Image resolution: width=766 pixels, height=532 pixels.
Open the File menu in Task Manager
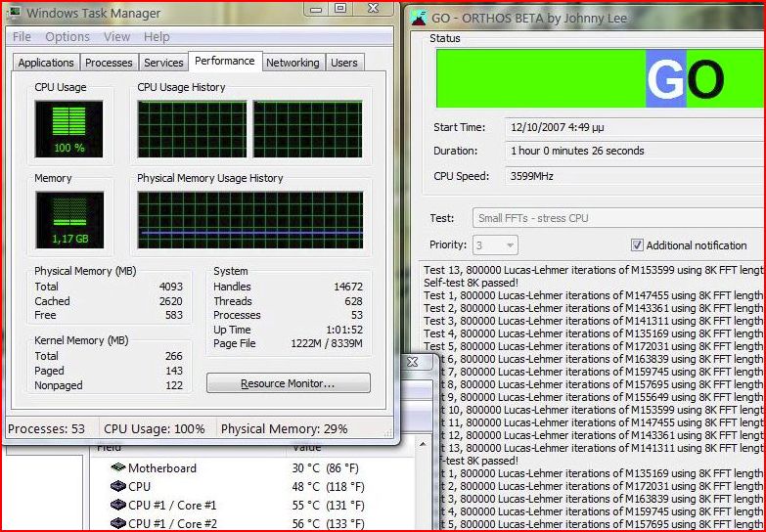point(22,36)
